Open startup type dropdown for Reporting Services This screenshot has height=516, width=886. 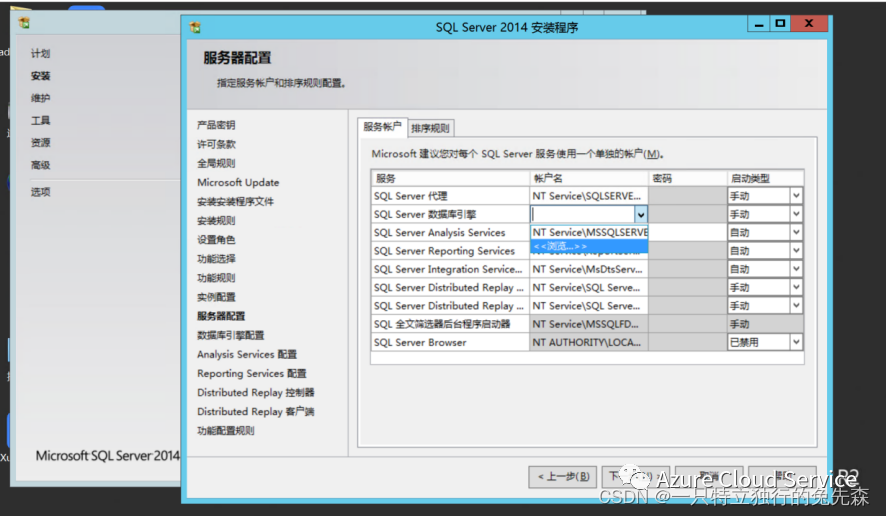pyautogui.click(x=796, y=251)
